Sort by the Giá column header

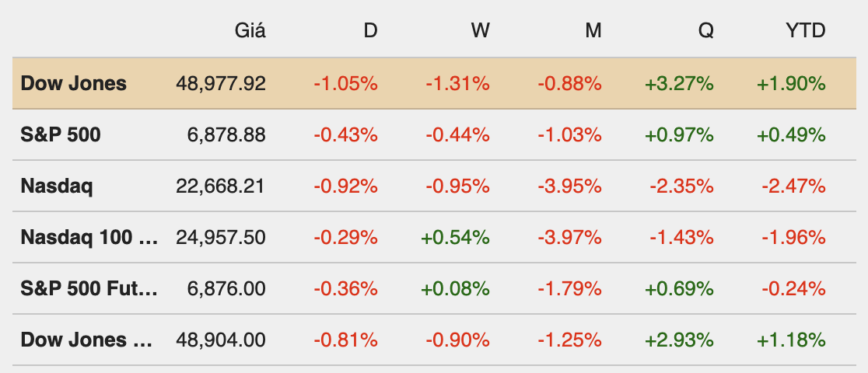tap(250, 31)
